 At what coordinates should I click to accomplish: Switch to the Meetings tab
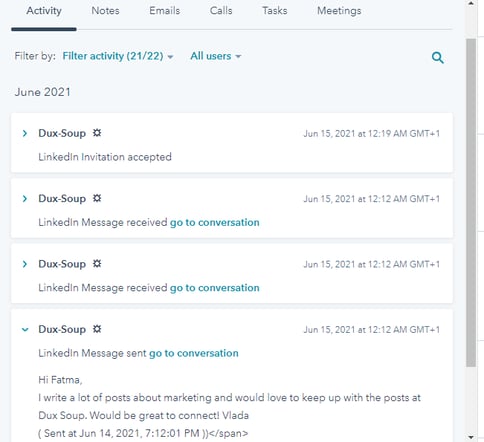coord(339,11)
